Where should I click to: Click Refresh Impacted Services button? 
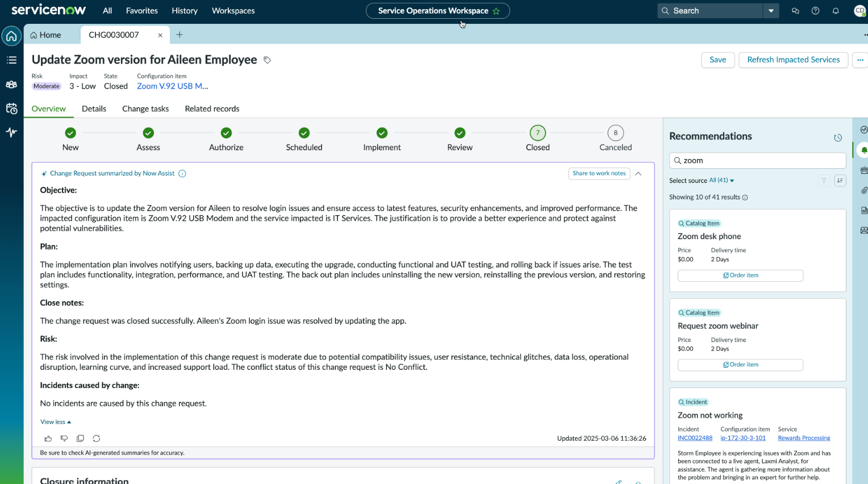coord(794,60)
